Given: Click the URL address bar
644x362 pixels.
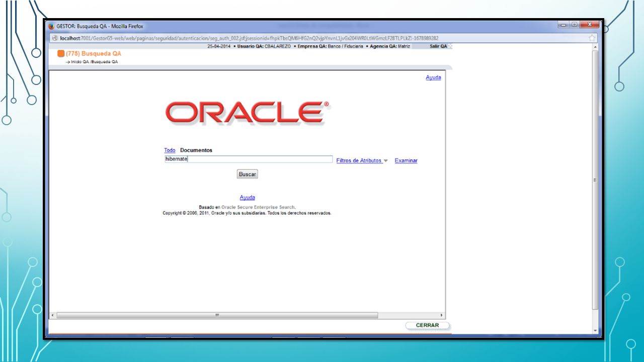Looking at the screenshot, I should (x=322, y=38).
